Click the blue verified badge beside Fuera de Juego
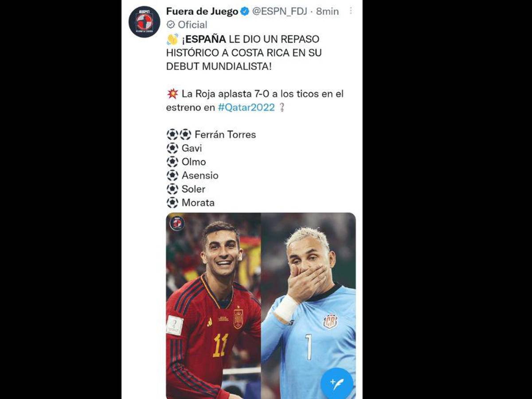This screenshot has height=399, width=532. click(245, 12)
